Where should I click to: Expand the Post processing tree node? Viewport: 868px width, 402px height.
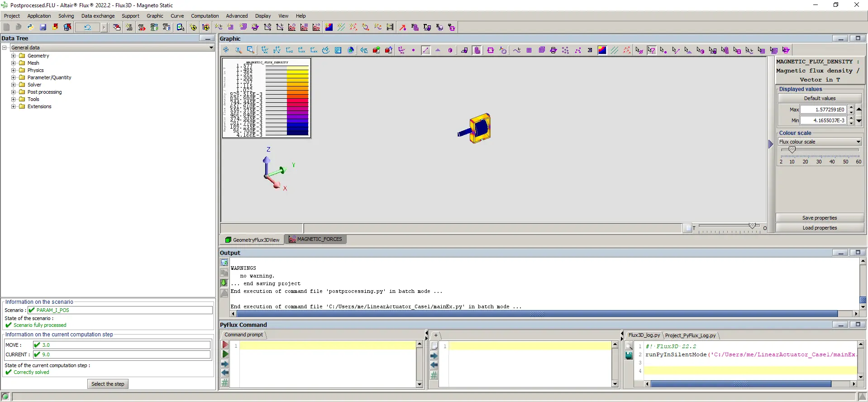[14, 92]
